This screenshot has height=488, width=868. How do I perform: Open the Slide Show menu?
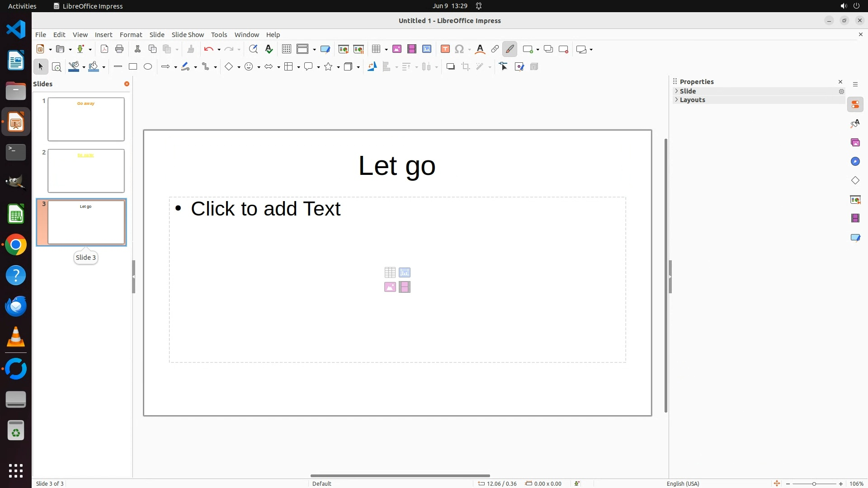point(188,35)
